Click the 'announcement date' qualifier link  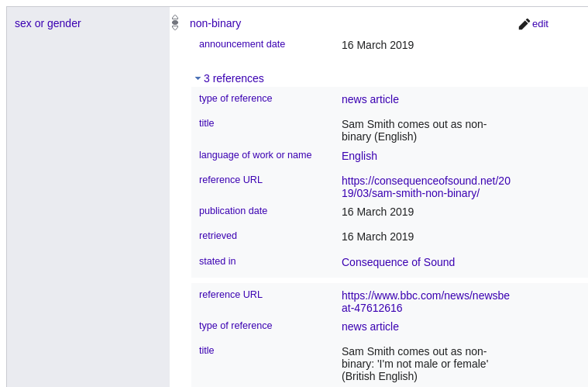pos(242,44)
